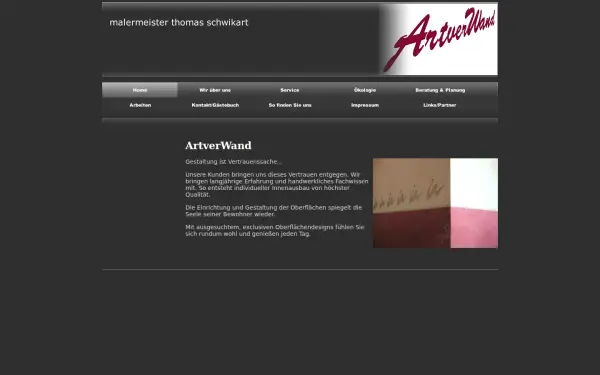Viewport: 600px width, 375px height.
Task: Click paragraph starting 'Mit ausgesuchtem, exclusiven'
Action: [275, 230]
